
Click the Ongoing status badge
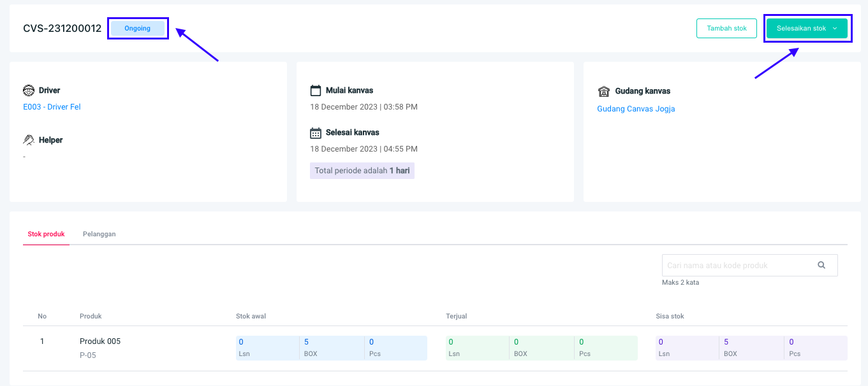(x=137, y=29)
